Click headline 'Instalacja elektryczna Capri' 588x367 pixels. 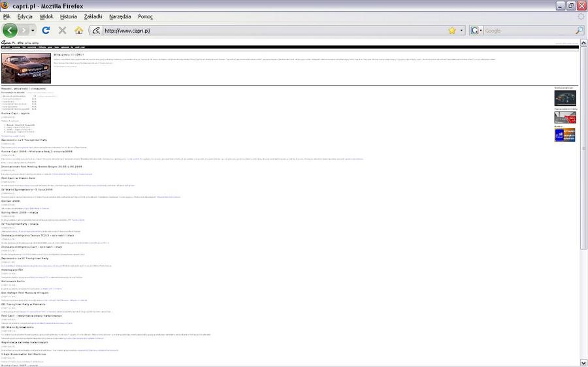31,247
